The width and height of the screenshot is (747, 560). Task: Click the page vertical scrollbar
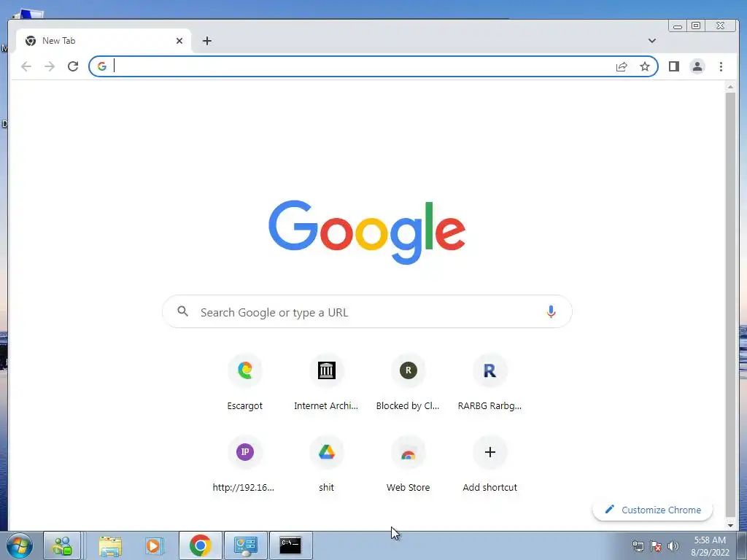730,305
